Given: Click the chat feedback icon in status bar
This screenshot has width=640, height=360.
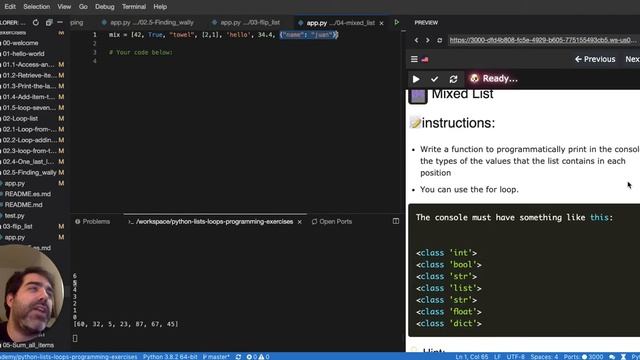Looking at the screenshot, I should point(611,357).
